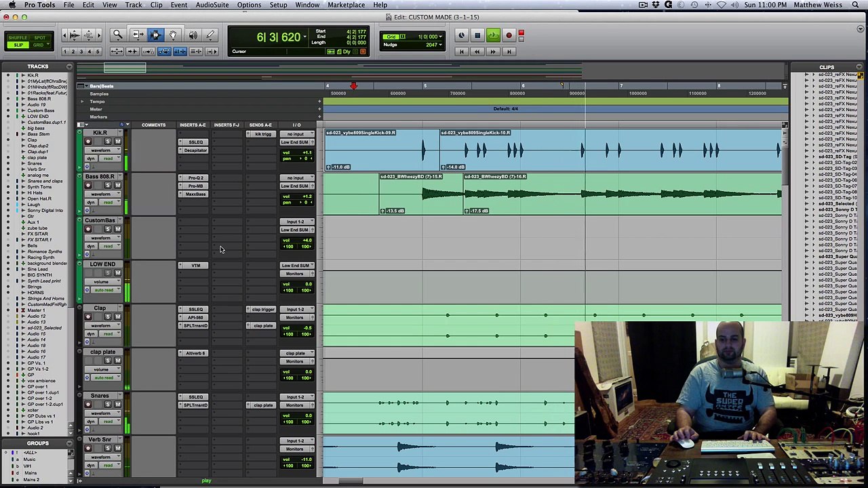Image resolution: width=868 pixels, height=488 pixels.
Task: Open CustomBas Input 1-2 selector
Action: pyautogui.click(x=297, y=222)
